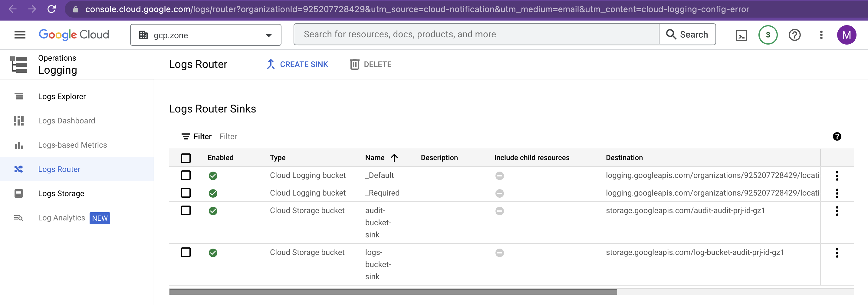Open Log Analytics
Viewport: 868px width, 305px height.
61,218
